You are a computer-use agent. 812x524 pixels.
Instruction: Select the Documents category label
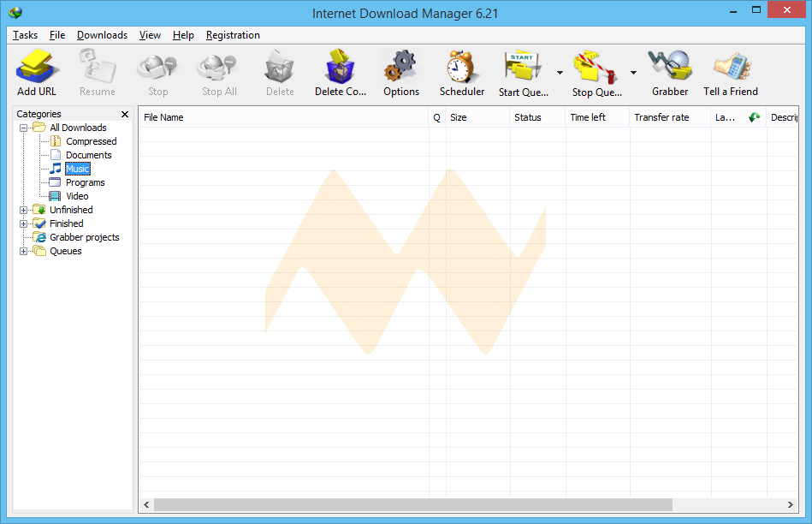[88, 155]
